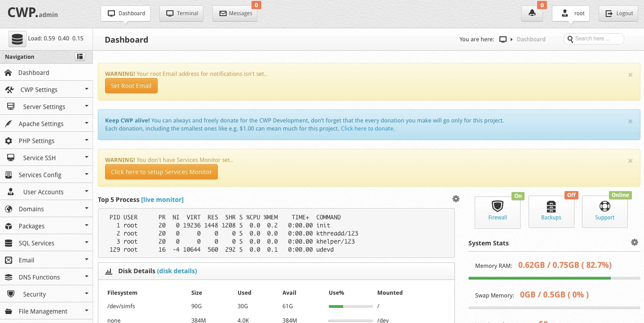Screen dimensions: 644x323
Task: Click the server load database icon
Action: (x=17, y=39)
